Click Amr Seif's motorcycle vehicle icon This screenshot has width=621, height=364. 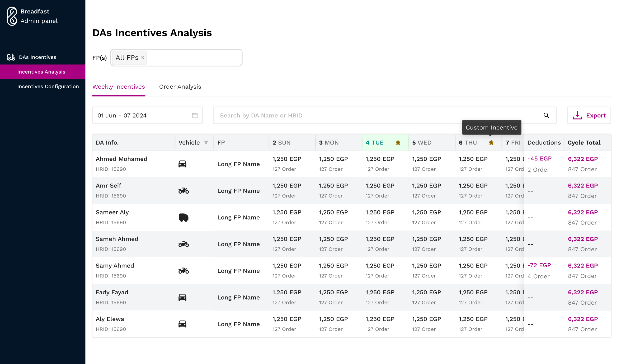tap(184, 191)
